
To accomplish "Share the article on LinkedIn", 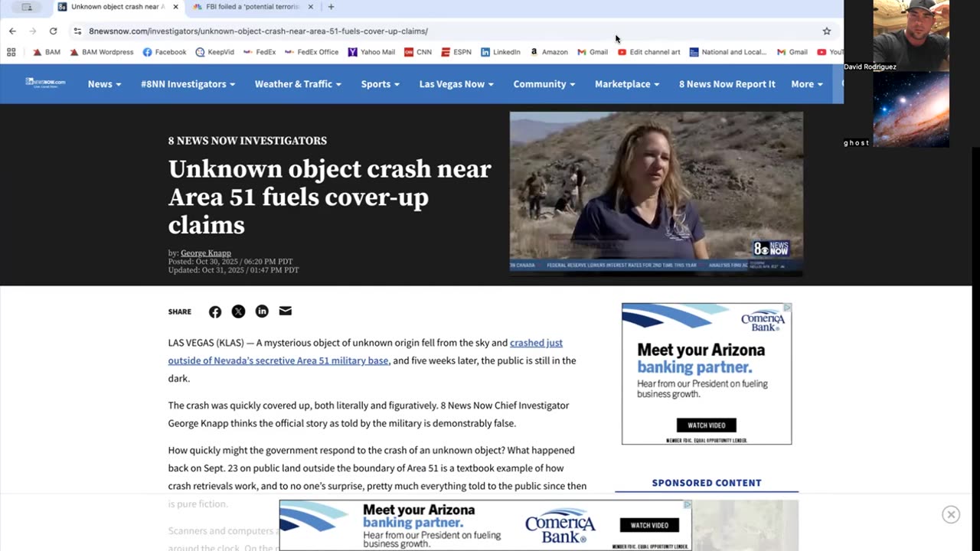I will pos(262,311).
